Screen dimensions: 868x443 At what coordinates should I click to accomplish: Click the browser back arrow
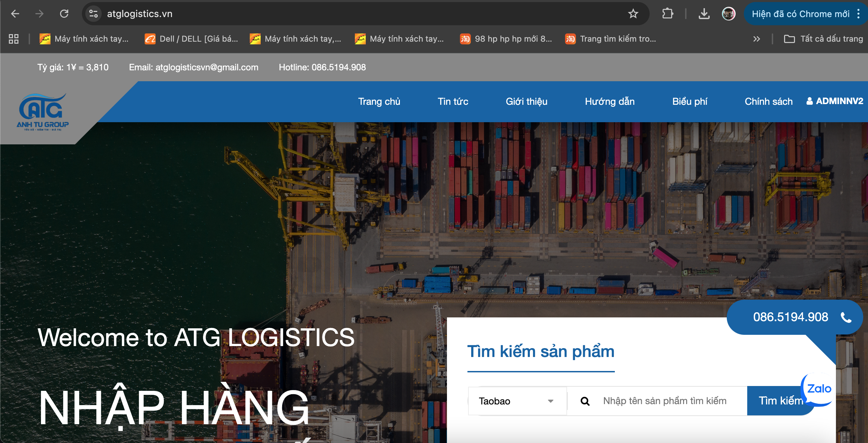pos(15,14)
